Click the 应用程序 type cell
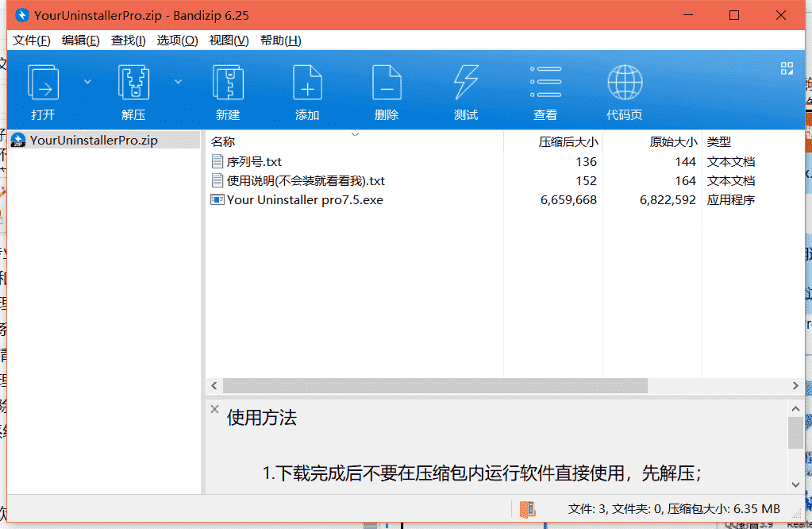Image resolution: width=812 pixels, height=529 pixels. [731, 200]
